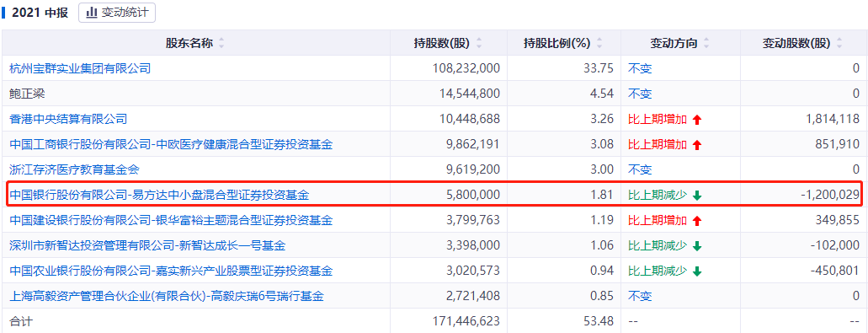The image size is (868, 333).
Task: Open 中欧医疗健康混合型证券投资基金 shareholder link
Action: tap(171, 145)
